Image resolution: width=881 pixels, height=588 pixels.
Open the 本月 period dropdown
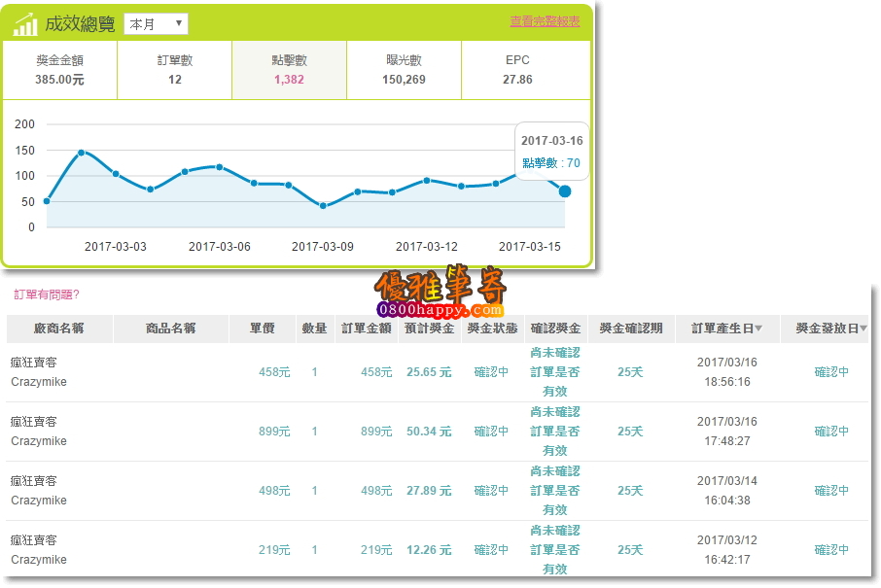click(156, 24)
